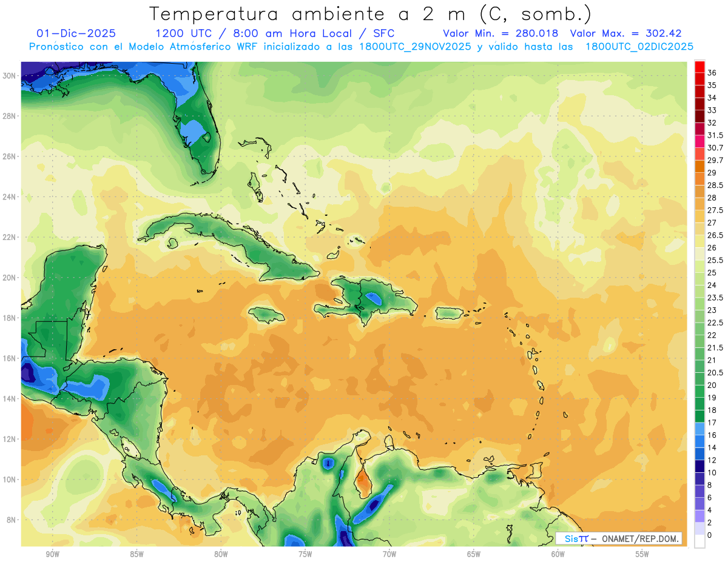Click the 75W longitude axis label
The width and height of the screenshot is (728, 562).
pos(305,554)
